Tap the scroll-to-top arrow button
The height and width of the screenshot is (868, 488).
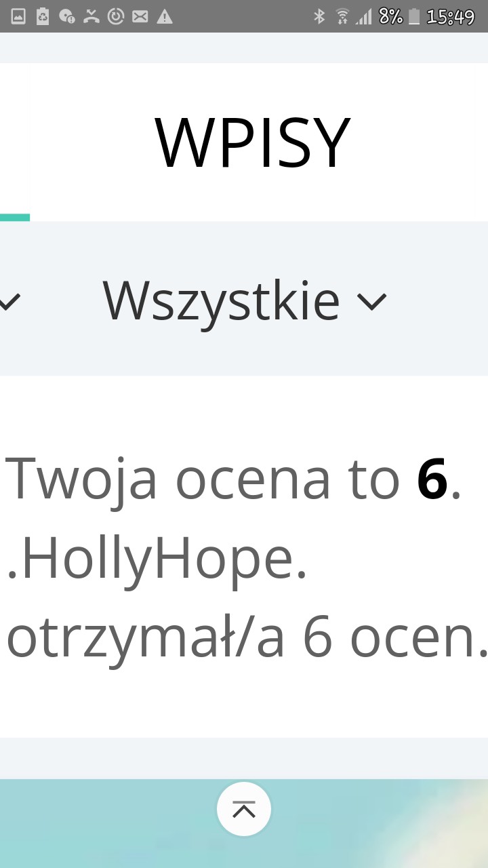click(244, 809)
